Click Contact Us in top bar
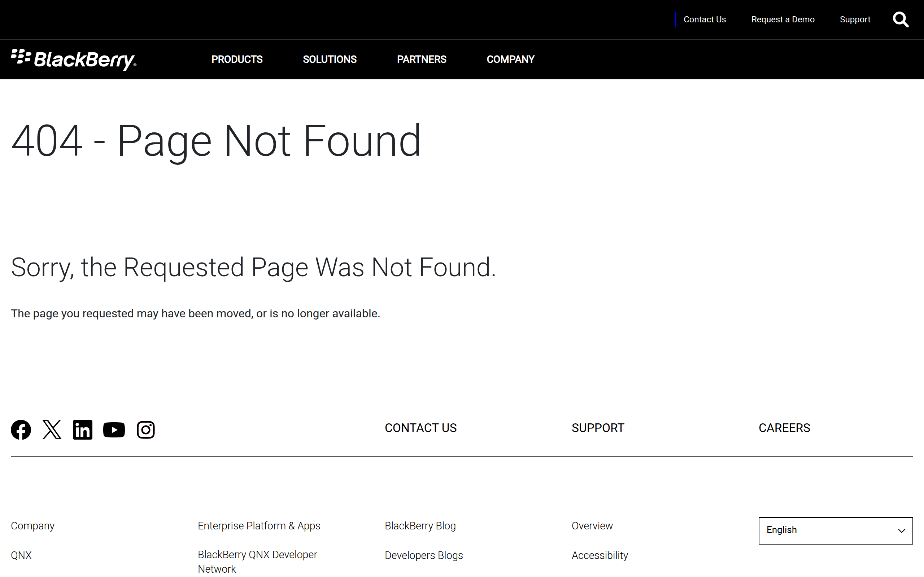The image size is (924, 577). [x=705, y=19]
